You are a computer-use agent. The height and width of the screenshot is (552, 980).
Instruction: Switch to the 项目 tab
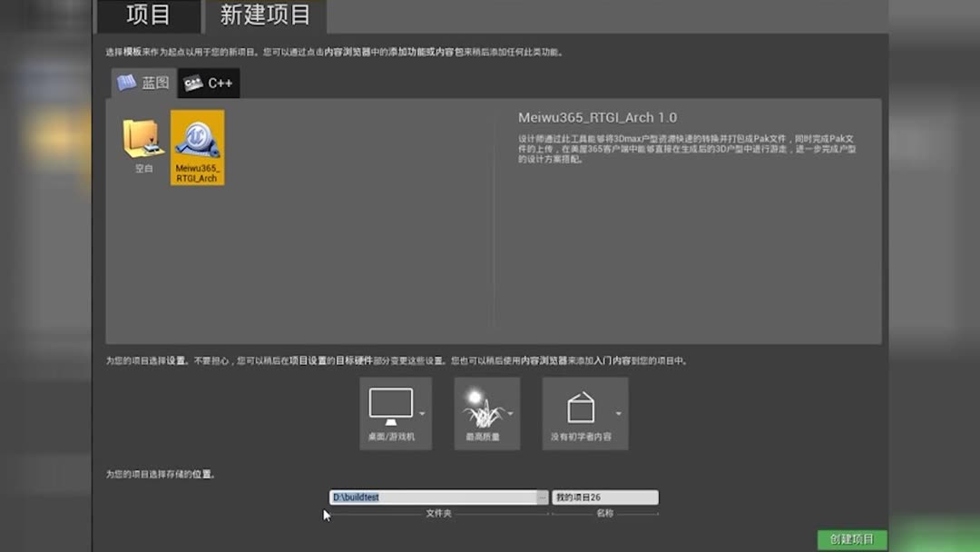148,15
